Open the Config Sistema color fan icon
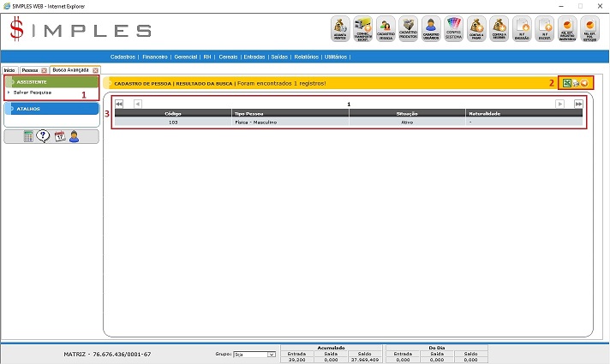 [x=454, y=29]
